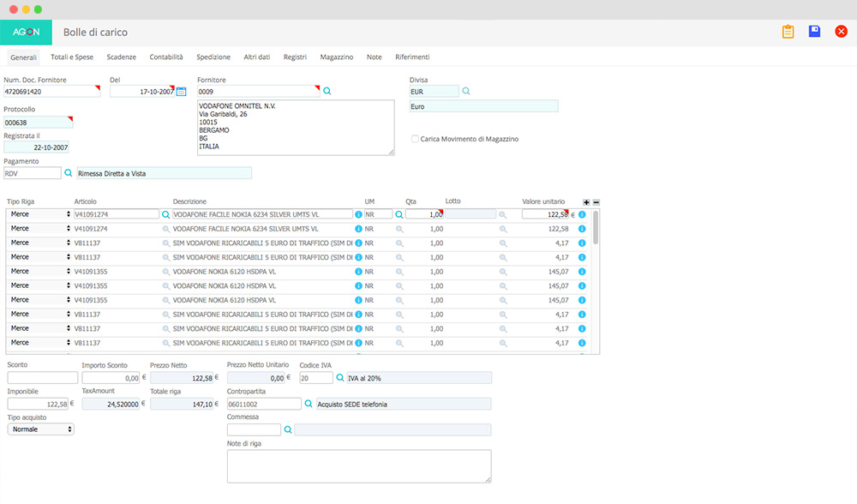Search Divisa currency with the magnifier icon

pos(466,92)
